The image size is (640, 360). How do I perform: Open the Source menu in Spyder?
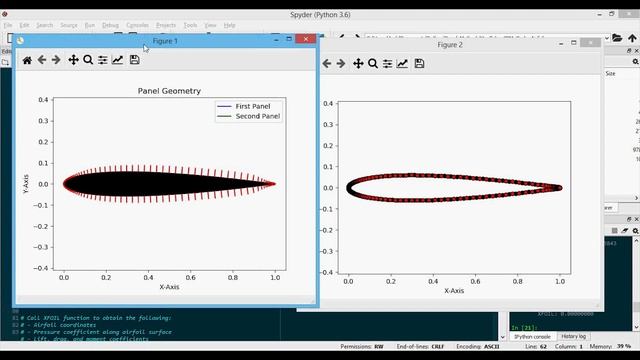69,25
